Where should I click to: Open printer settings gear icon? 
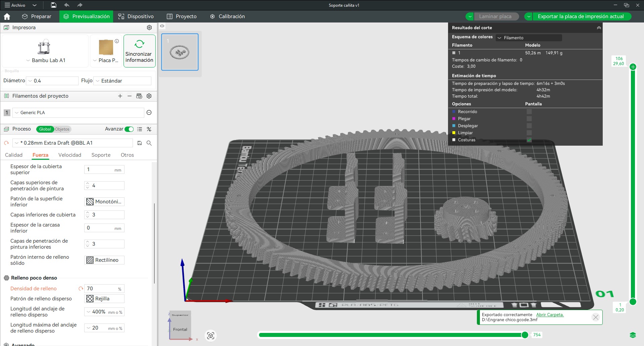(x=149, y=28)
